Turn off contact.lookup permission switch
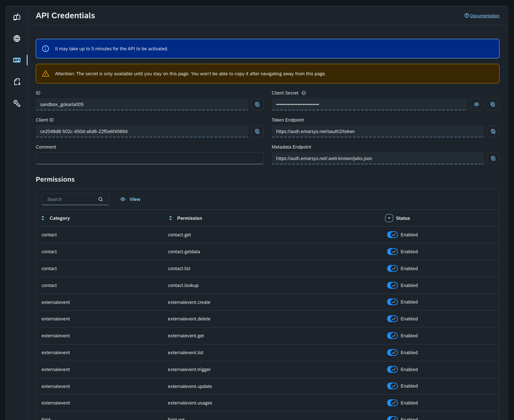Image resolution: width=514 pixels, height=420 pixels. coord(392,285)
